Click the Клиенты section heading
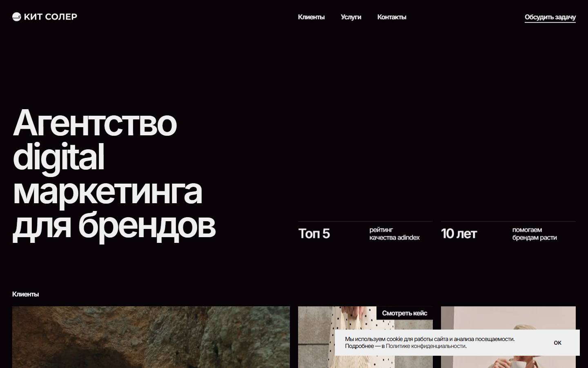The width and height of the screenshot is (588, 368). (25, 294)
